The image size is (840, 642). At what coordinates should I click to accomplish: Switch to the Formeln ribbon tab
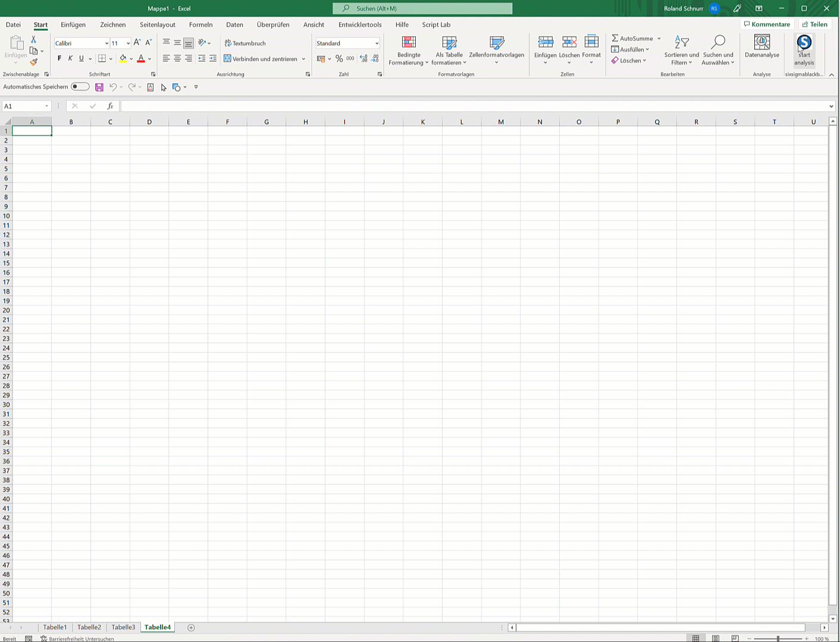tap(200, 24)
